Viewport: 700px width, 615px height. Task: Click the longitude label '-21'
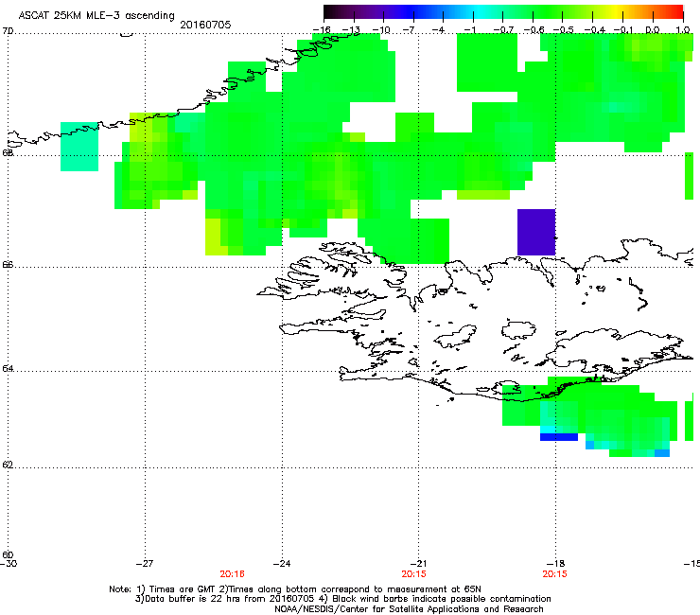[419, 564]
